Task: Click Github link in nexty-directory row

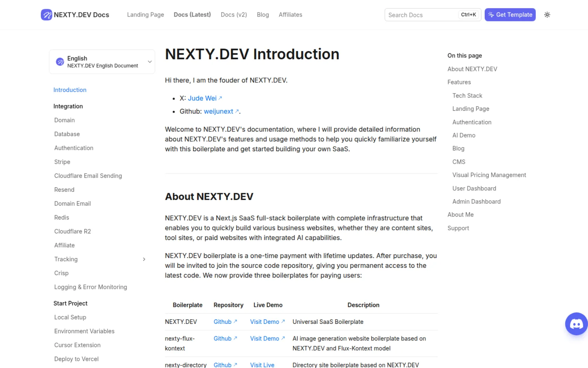Action: [x=225, y=365]
